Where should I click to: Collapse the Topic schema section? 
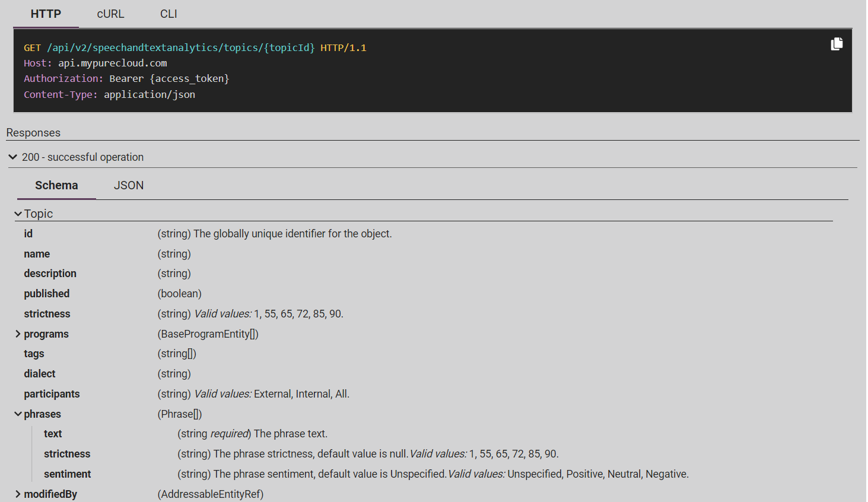click(18, 214)
